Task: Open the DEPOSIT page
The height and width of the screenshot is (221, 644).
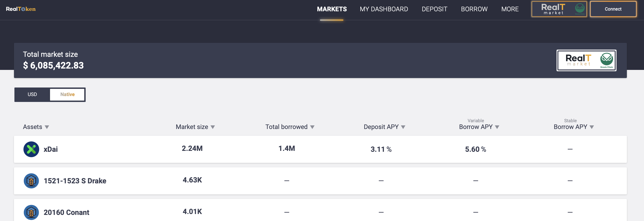Action: (434, 9)
